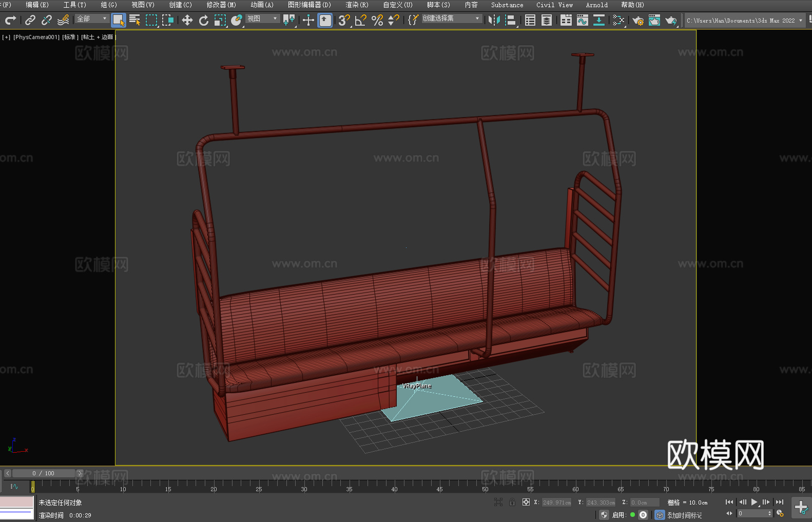Toggle Selection Lock padlock
This screenshot has width=812, height=522.
512,502
